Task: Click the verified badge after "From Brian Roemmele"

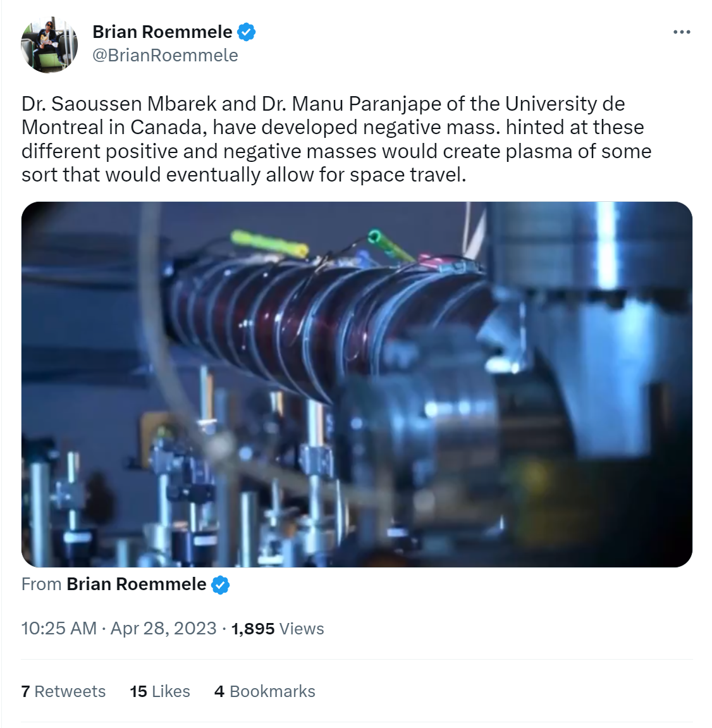Action: pos(221,584)
